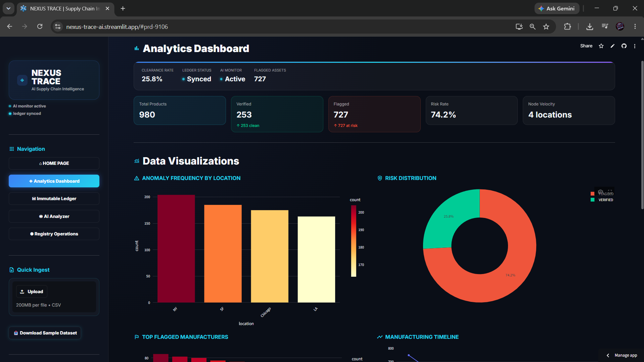The width and height of the screenshot is (644, 362).
Task: Select the Registry Operations page
Action: (54, 234)
